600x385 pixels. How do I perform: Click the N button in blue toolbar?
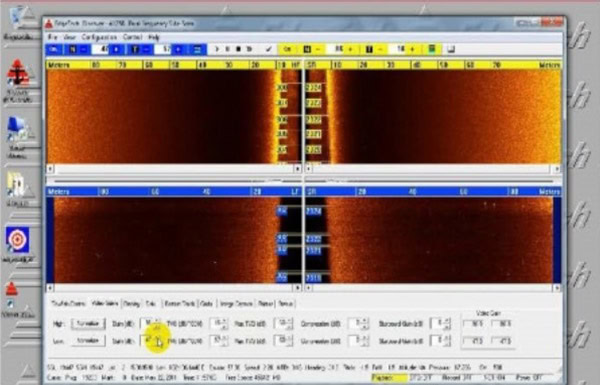coord(73,49)
